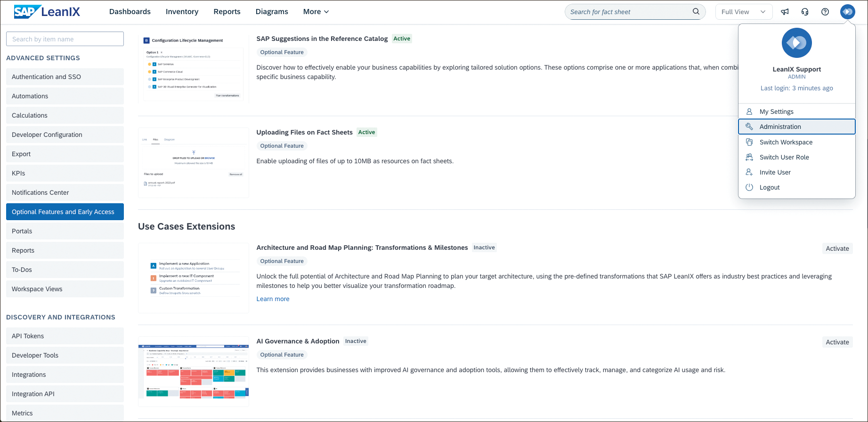This screenshot has height=422, width=868.
Task: Open Reports in the settings sidebar
Action: [x=65, y=250]
